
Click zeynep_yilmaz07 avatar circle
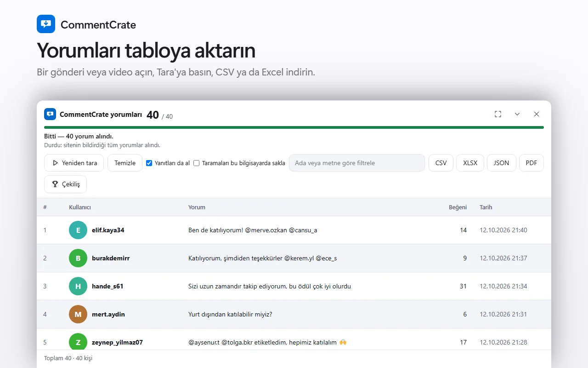pos(78,342)
